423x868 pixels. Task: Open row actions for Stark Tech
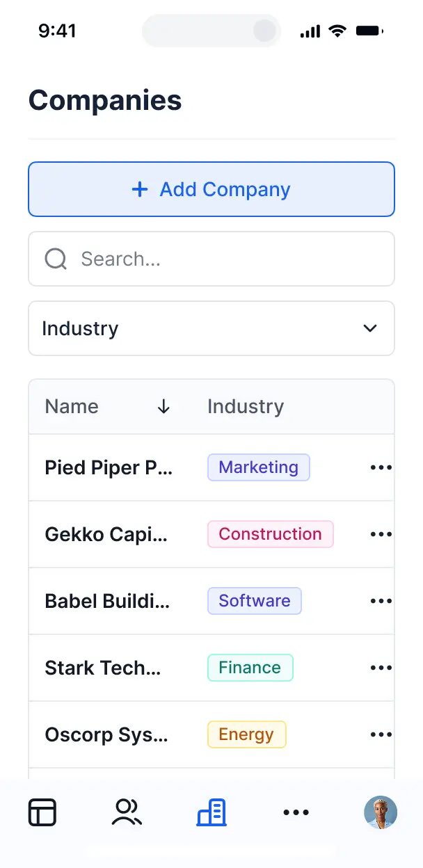pos(381,668)
